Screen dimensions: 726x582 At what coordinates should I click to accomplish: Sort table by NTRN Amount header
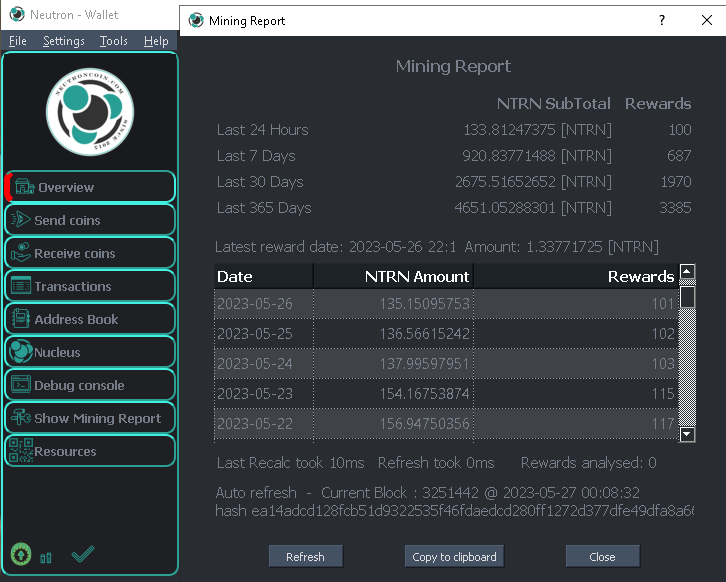pyautogui.click(x=394, y=276)
